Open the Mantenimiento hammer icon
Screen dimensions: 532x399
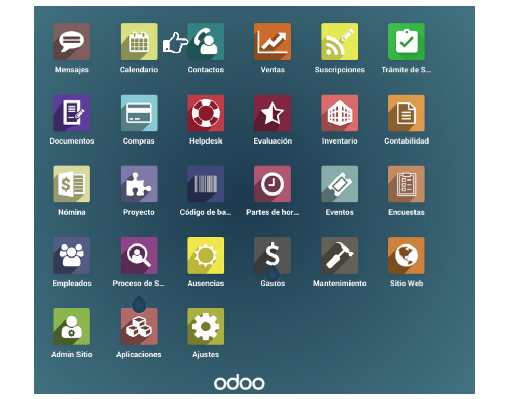(x=340, y=255)
